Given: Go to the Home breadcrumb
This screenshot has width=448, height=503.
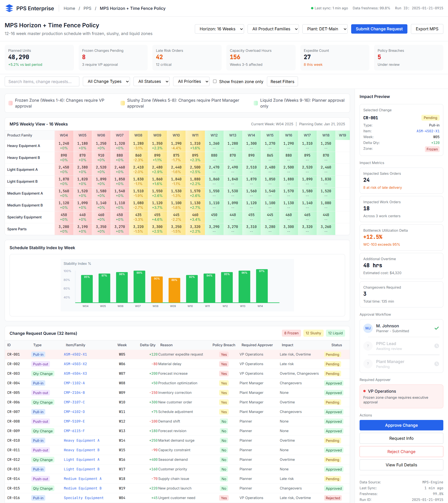Looking at the screenshot, I should coord(69,8).
